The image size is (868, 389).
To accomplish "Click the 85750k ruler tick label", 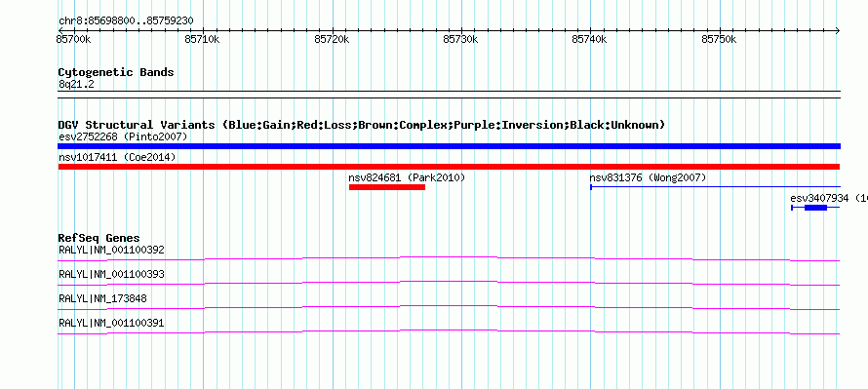I will tap(719, 39).
